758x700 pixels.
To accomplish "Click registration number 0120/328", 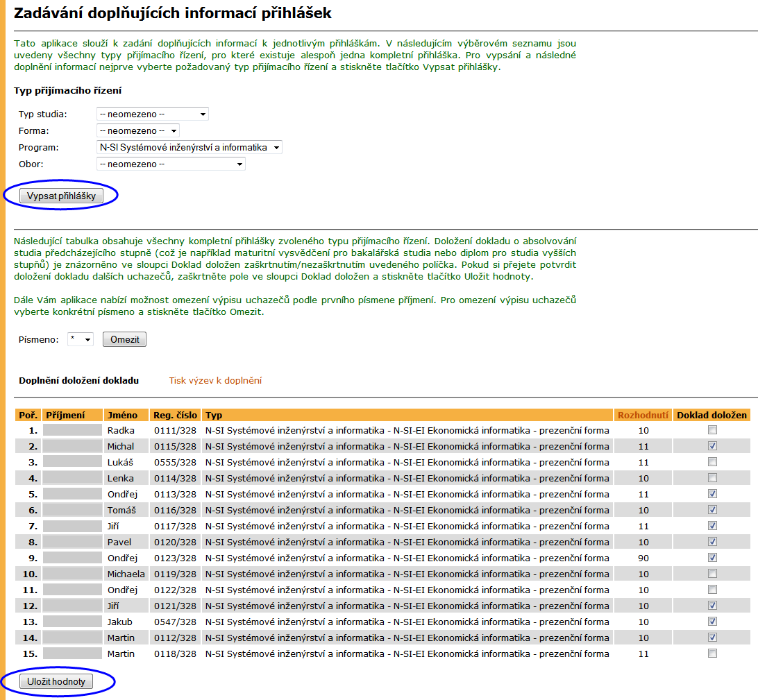I will pos(175,542).
